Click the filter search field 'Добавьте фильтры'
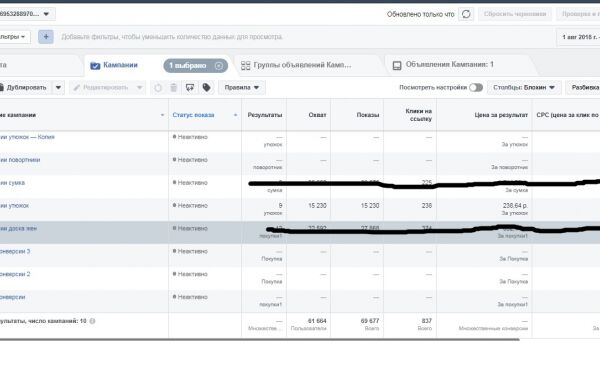The height and width of the screenshot is (365, 600). [x=171, y=37]
